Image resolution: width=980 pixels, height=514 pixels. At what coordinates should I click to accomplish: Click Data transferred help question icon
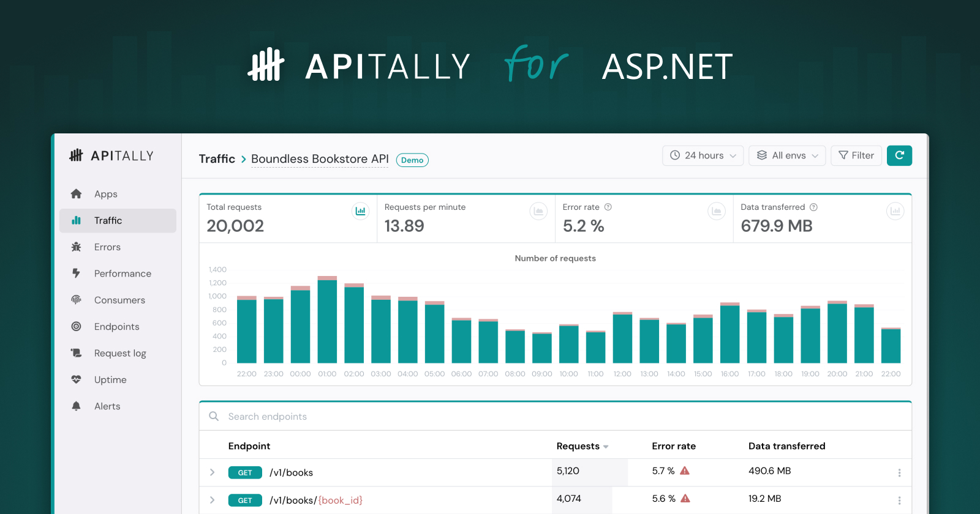pos(813,207)
